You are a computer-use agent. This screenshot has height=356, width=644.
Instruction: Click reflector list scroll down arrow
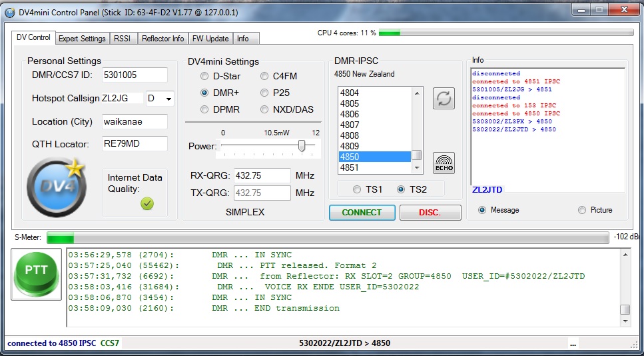(417, 167)
